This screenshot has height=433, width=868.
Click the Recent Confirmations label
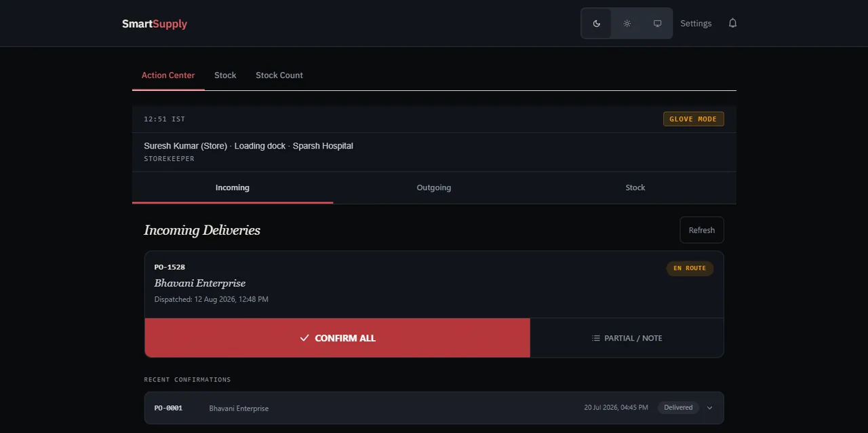[x=187, y=379]
